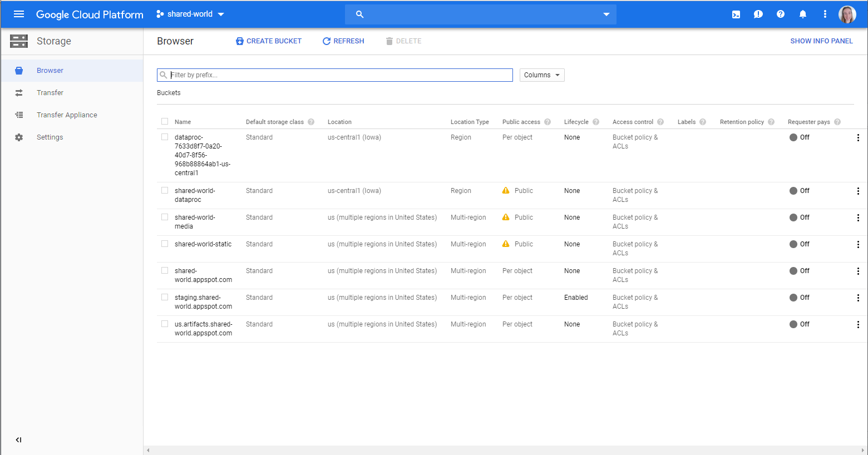Click the top search input field
The width and height of the screenshot is (868, 455).
click(481, 14)
